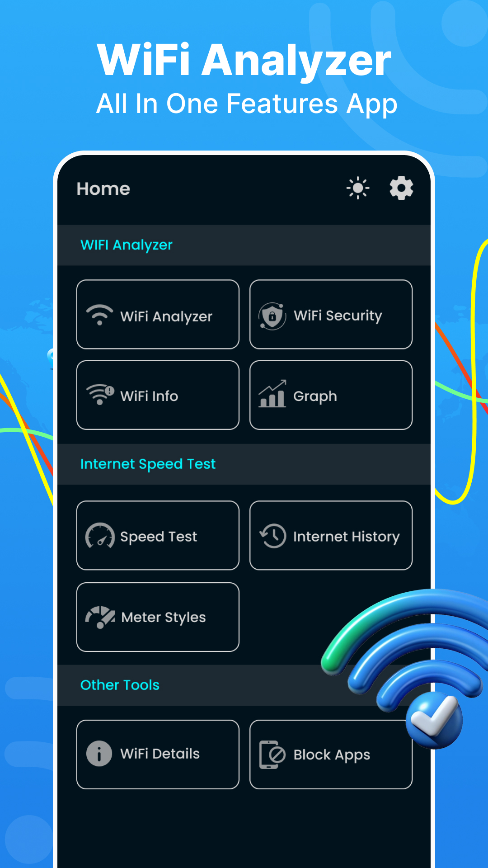Tap the WiFi alert icon beside WiFi Info

click(100, 395)
